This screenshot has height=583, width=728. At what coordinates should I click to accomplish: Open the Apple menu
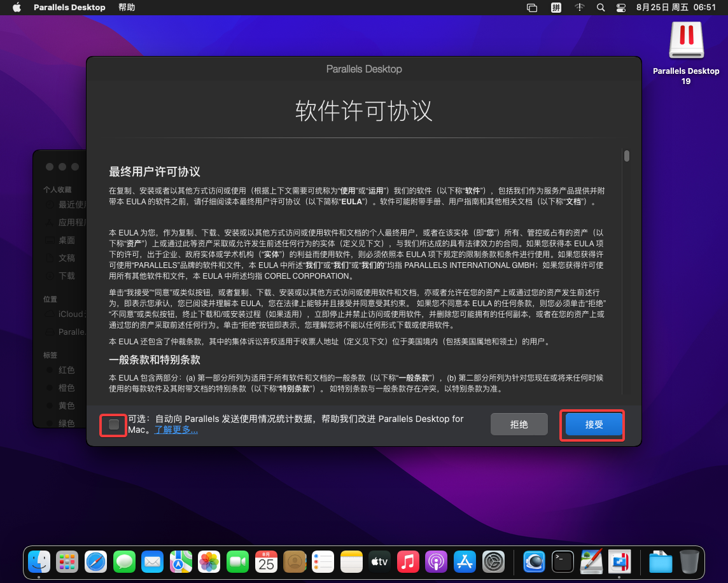point(17,8)
